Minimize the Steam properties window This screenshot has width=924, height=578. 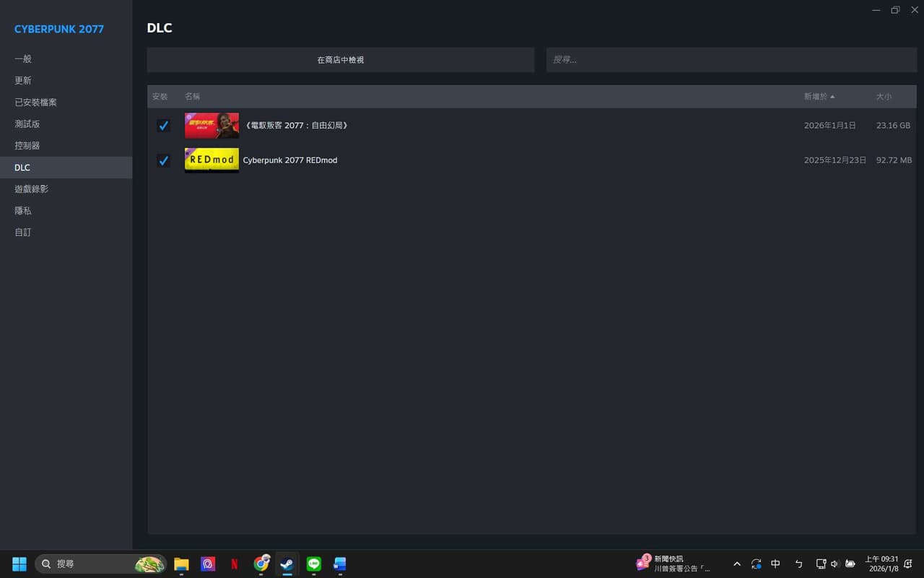[x=876, y=10]
